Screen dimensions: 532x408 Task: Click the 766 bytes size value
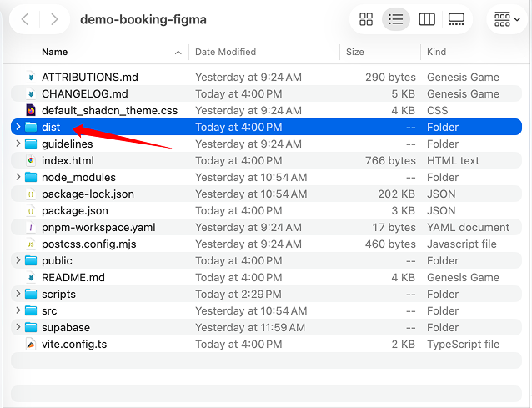[390, 160]
